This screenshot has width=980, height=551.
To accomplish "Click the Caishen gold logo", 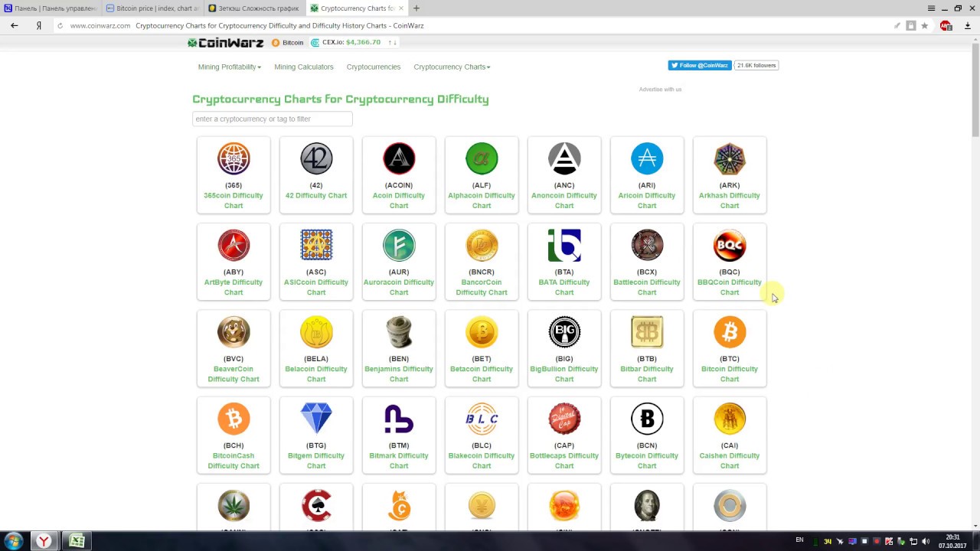I will pos(730,419).
